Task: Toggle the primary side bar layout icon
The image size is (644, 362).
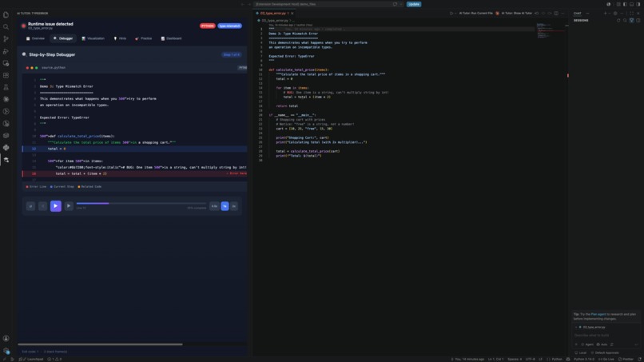Action: click(625, 4)
